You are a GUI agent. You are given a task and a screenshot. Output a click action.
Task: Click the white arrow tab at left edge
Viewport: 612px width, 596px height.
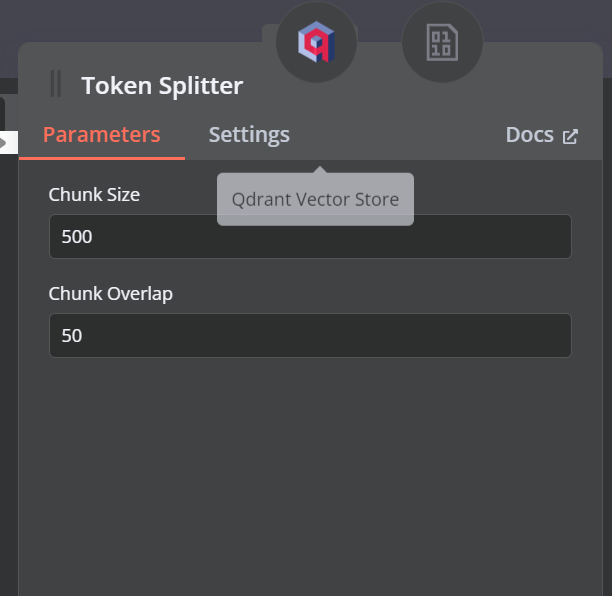coord(9,142)
